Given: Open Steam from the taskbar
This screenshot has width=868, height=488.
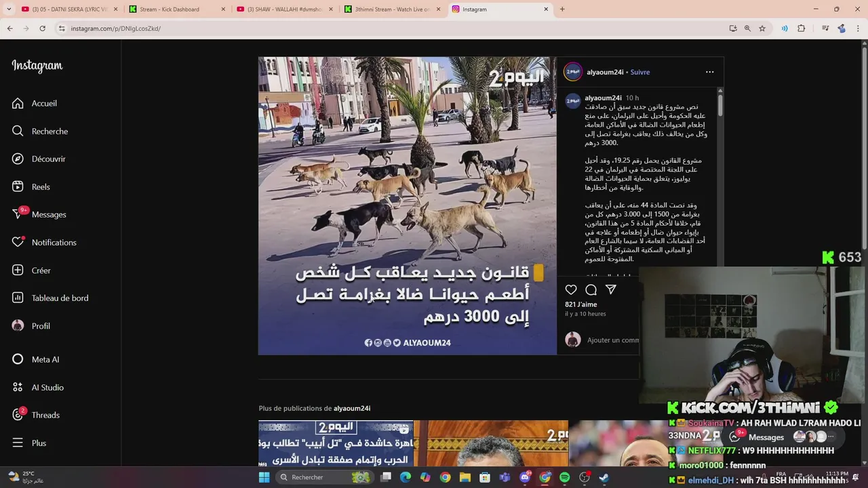Looking at the screenshot, I should click(x=604, y=477).
